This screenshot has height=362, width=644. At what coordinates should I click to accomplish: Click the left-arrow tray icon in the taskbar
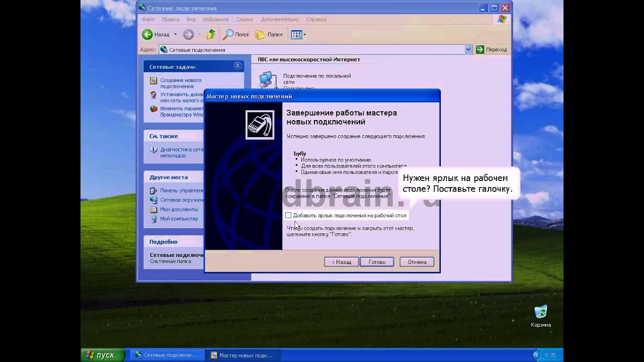pyautogui.click(x=536, y=355)
